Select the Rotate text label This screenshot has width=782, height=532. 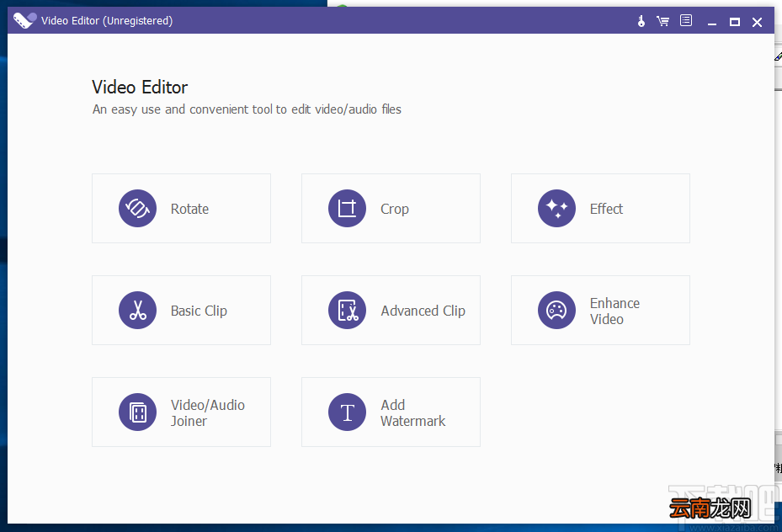coord(189,209)
